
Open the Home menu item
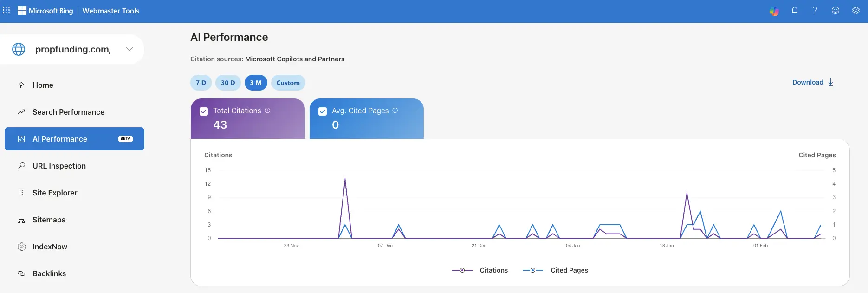point(74,85)
